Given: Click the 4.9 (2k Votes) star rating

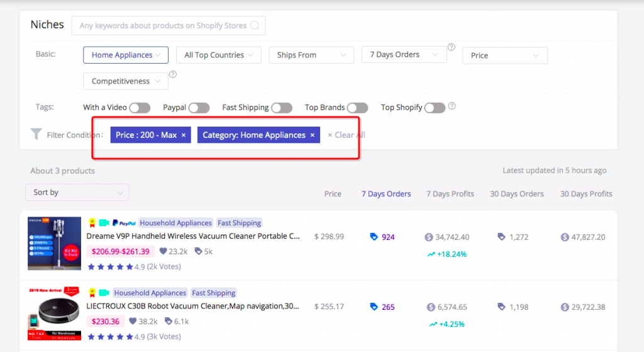Looking at the screenshot, I should point(135,266).
